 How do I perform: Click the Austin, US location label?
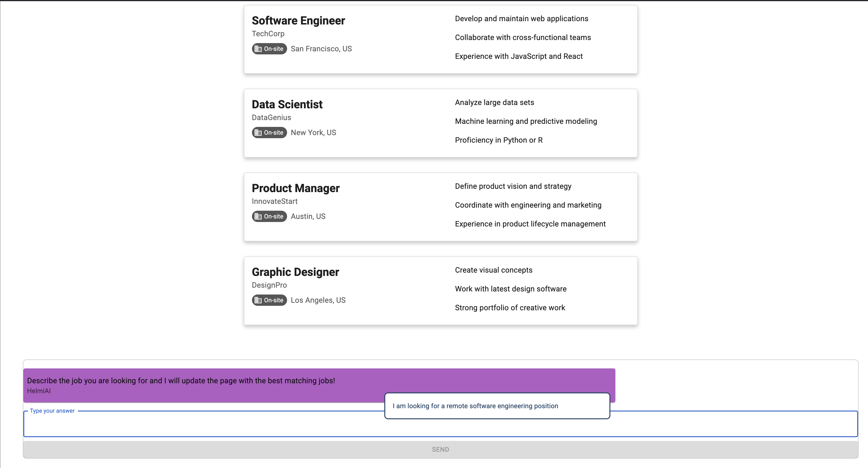pyautogui.click(x=308, y=216)
